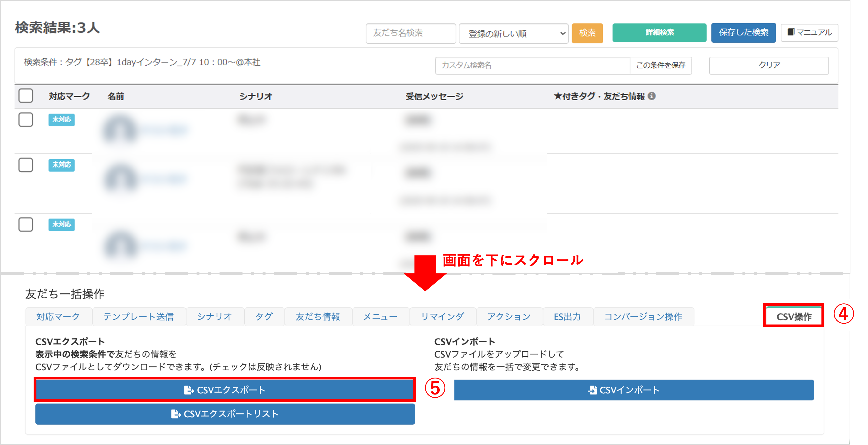Image resolution: width=868 pixels, height=445 pixels.
Task: Open the マニュアル manual icon
Action: [x=809, y=33]
